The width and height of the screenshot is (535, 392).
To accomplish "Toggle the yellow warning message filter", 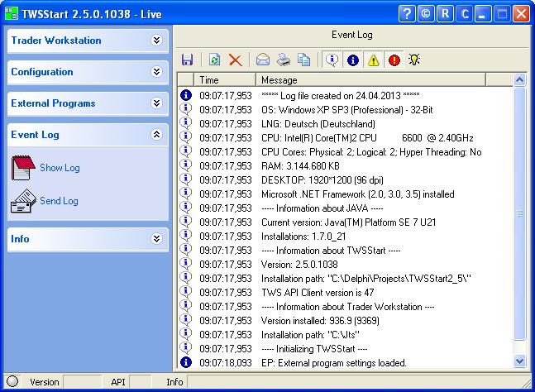I will (x=373, y=60).
